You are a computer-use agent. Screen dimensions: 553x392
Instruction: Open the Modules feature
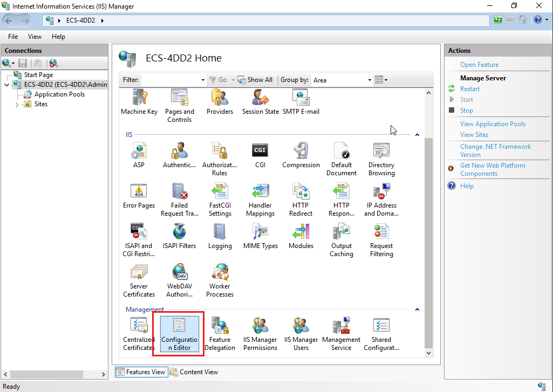tap(301, 236)
